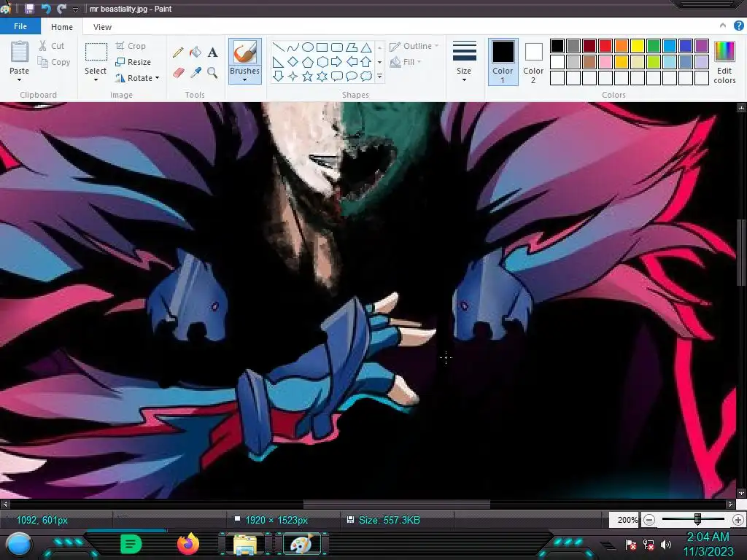
Task: Open the Customize Quick Access Toolbar arrow
Action: tap(75, 9)
